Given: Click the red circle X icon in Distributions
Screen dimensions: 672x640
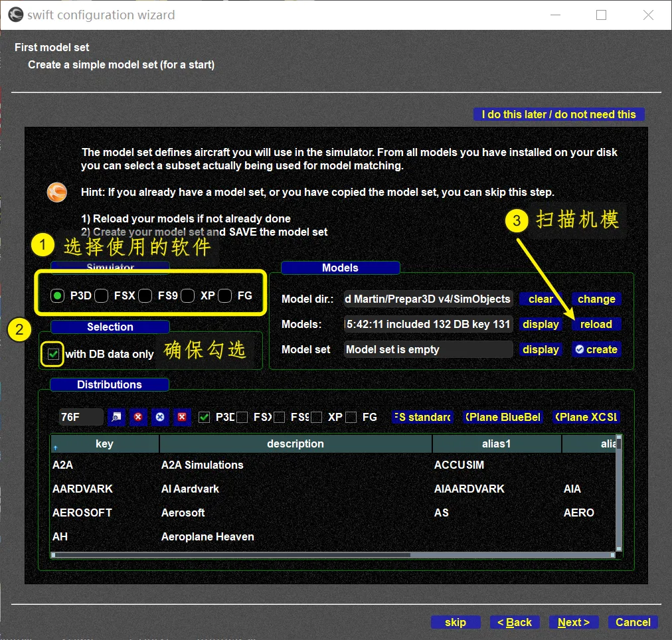Looking at the screenshot, I should (138, 417).
